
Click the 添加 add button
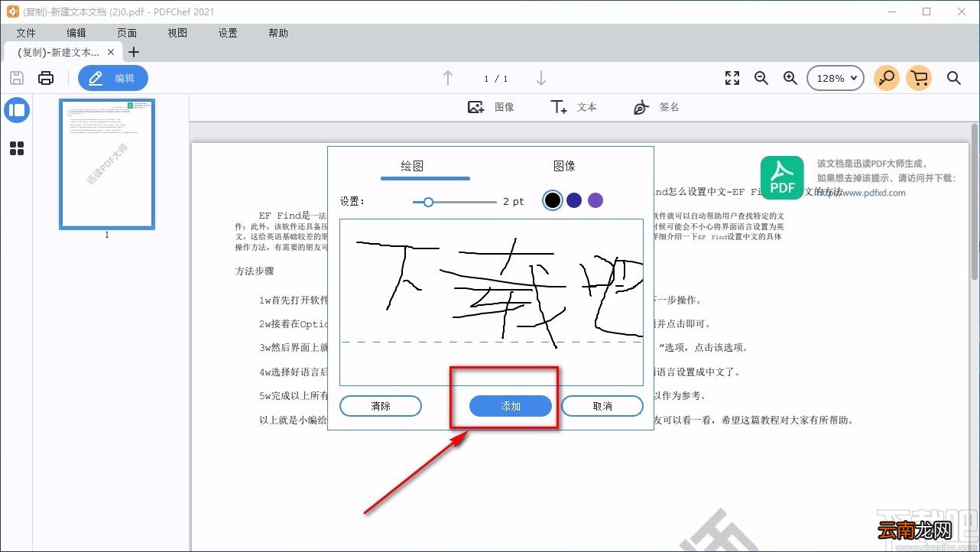tap(511, 406)
